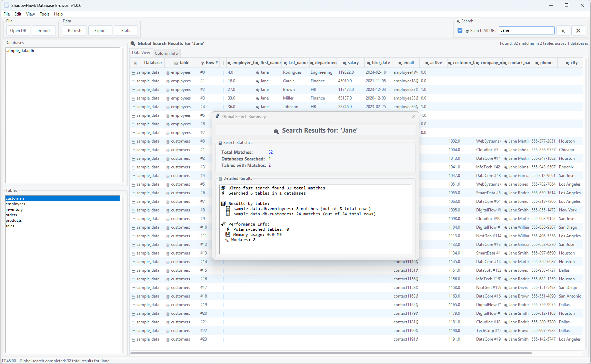Click the feather icon in dialog title bar
Viewport: 591px width, 364px height.
pyautogui.click(x=218, y=116)
